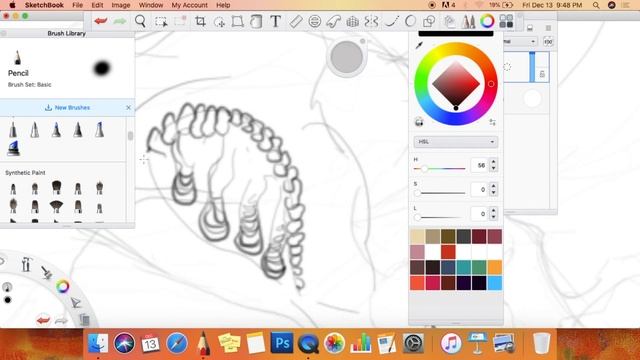
Task: Open Photoshop from the Dock
Action: (x=282, y=343)
